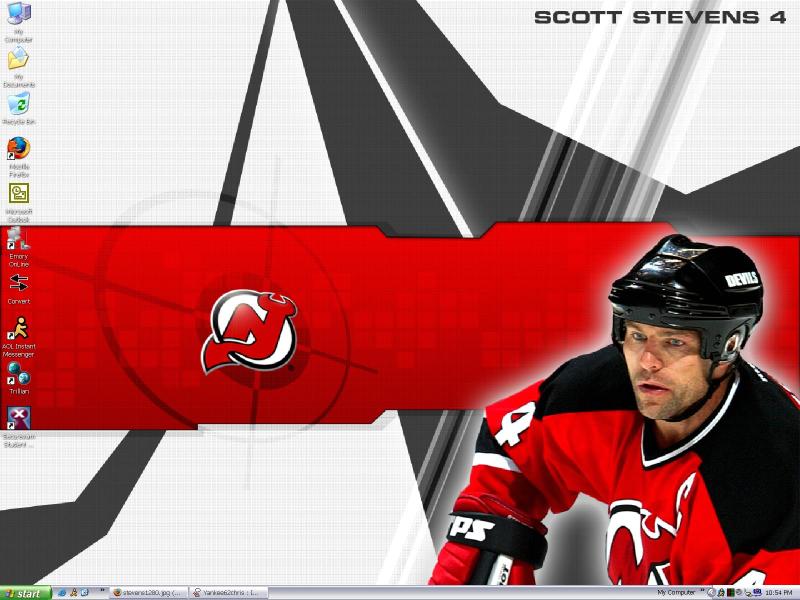
Task: Open the My Computer taskbar toolbar
Action: pyautogui.click(x=676, y=593)
